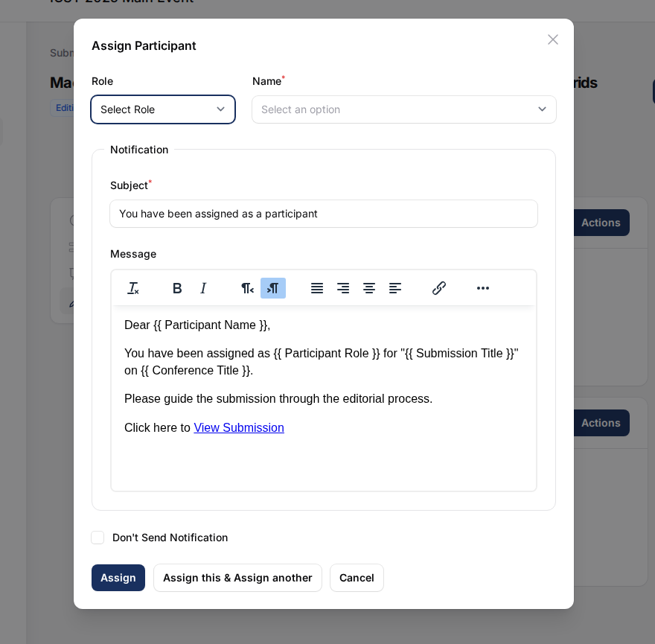Set left-to-right paragraph direction
This screenshot has width=655, height=644.
click(x=273, y=288)
